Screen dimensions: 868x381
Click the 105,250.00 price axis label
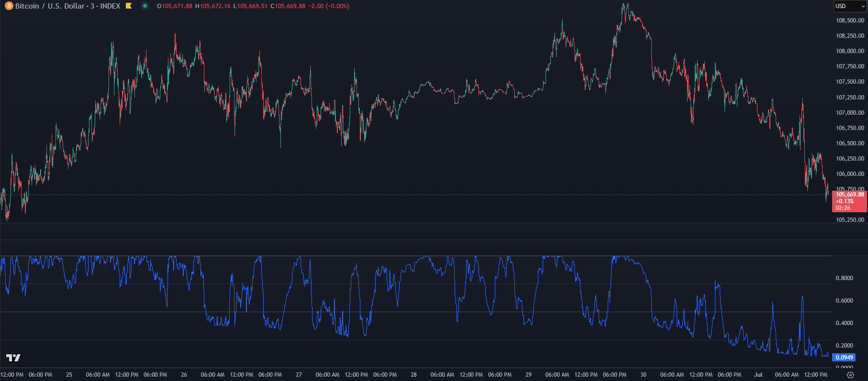click(850, 220)
